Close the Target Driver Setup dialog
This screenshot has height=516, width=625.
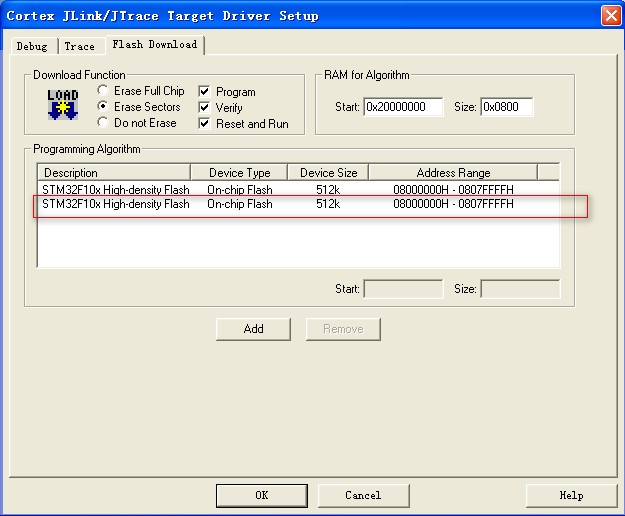pyautogui.click(x=609, y=15)
